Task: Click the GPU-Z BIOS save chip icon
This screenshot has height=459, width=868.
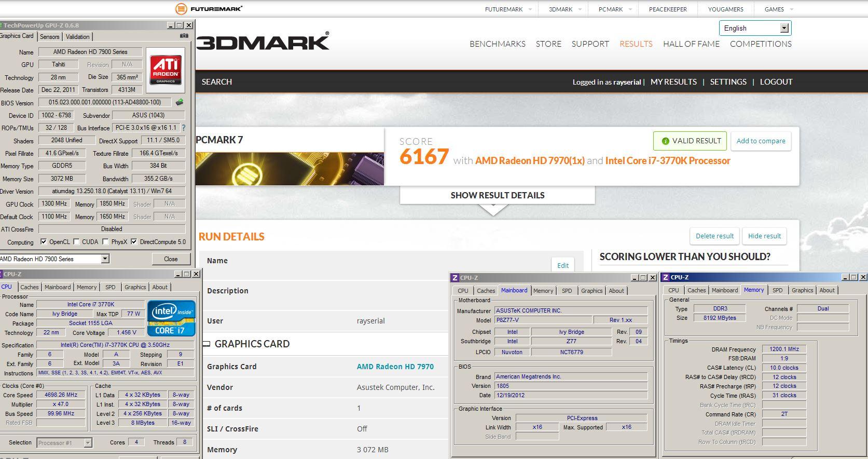Action: pyautogui.click(x=180, y=102)
